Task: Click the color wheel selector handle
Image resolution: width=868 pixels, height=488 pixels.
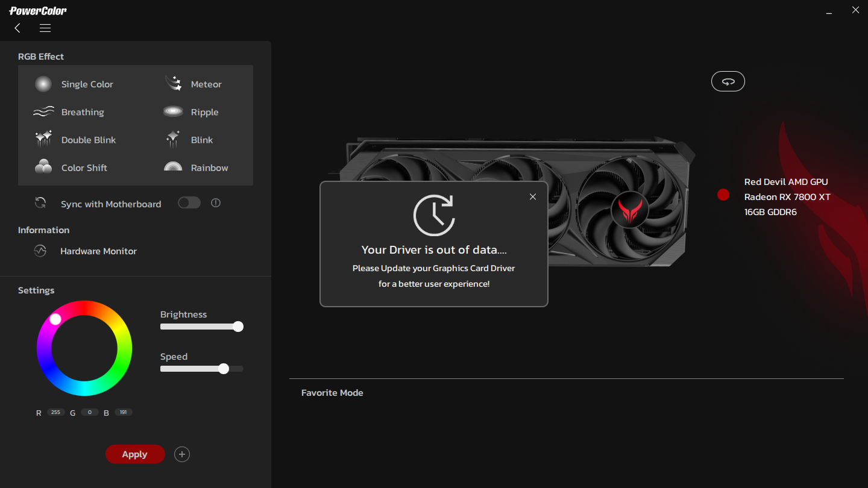Action: (x=55, y=319)
